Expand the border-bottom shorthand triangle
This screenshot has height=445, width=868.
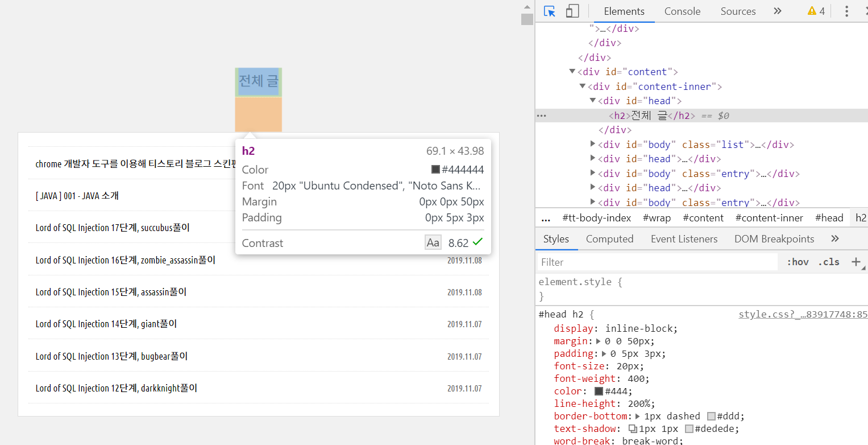pyautogui.click(x=638, y=417)
